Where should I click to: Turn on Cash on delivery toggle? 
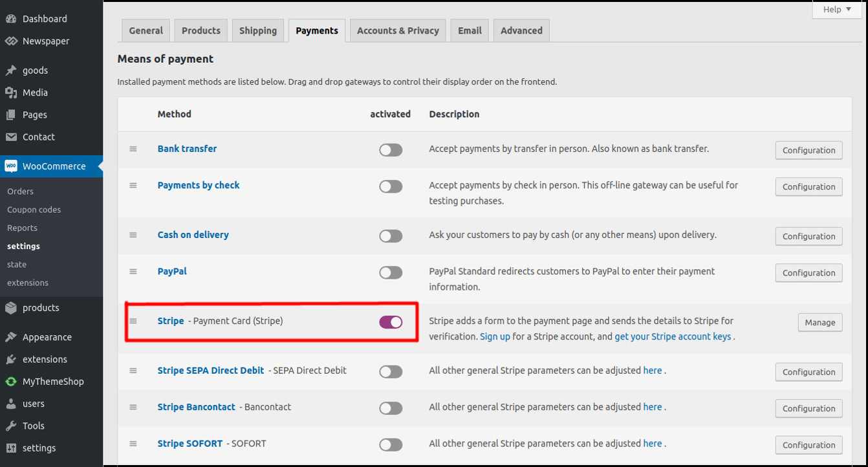pyautogui.click(x=391, y=236)
